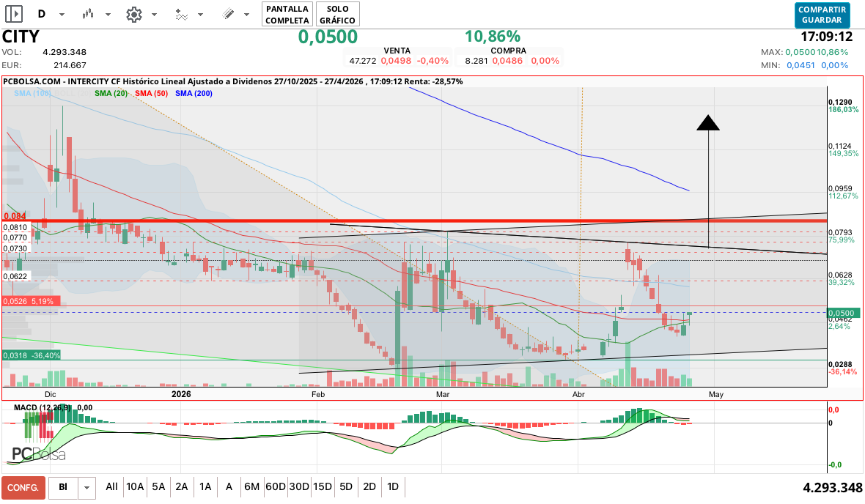865x504 pixels.
Task: Expand the D timeframe dropdown arrow
Action: point(62,15)
